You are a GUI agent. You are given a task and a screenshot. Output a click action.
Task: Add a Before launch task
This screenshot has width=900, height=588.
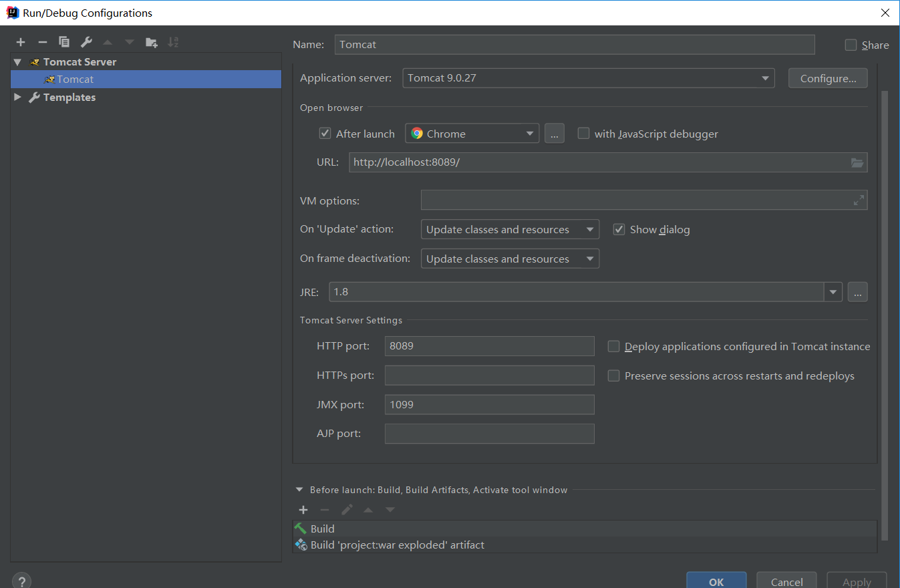[x=303, y=510]
